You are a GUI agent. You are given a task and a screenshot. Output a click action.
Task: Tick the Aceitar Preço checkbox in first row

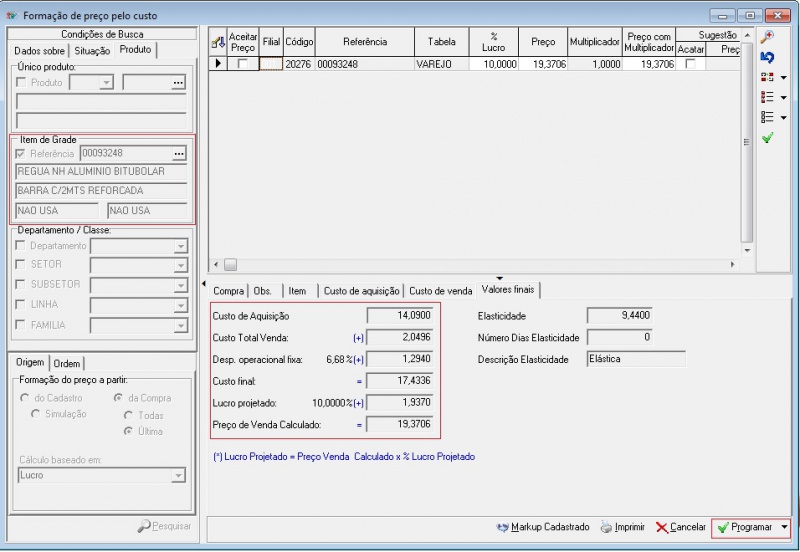[243, 64]
